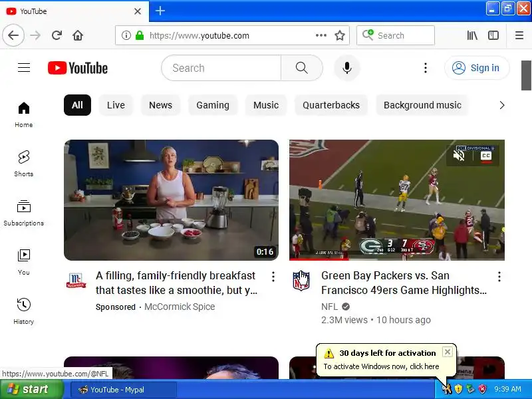Open options menu for McCormick ad
Viewport: 532px width, 399px height.
pos(273,277)
